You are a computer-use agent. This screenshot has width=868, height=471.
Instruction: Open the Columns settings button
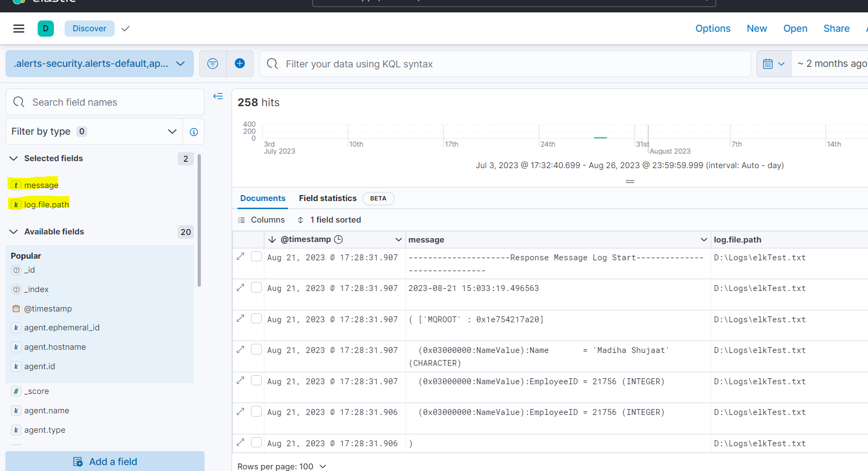tap(262, 220)
